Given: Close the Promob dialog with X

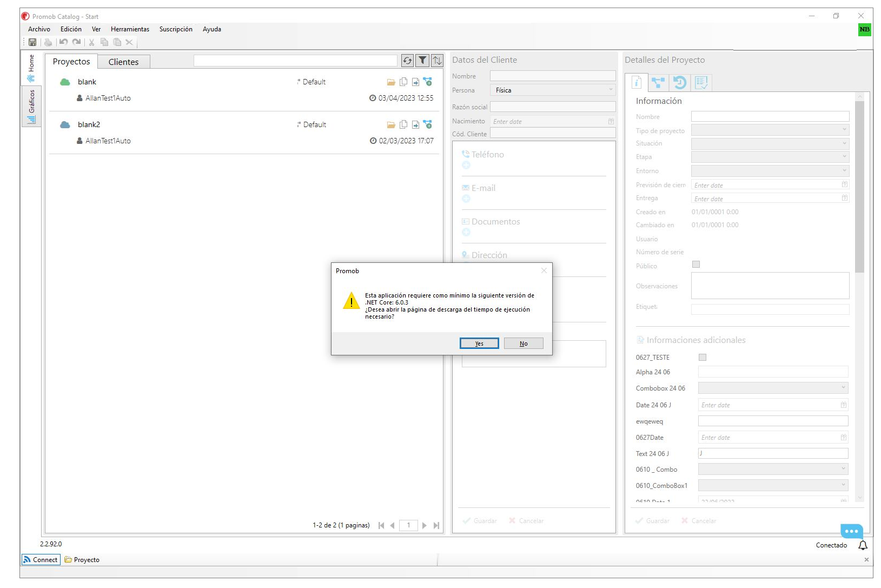Looking at the screenshot, I should [x=544, y=270].
